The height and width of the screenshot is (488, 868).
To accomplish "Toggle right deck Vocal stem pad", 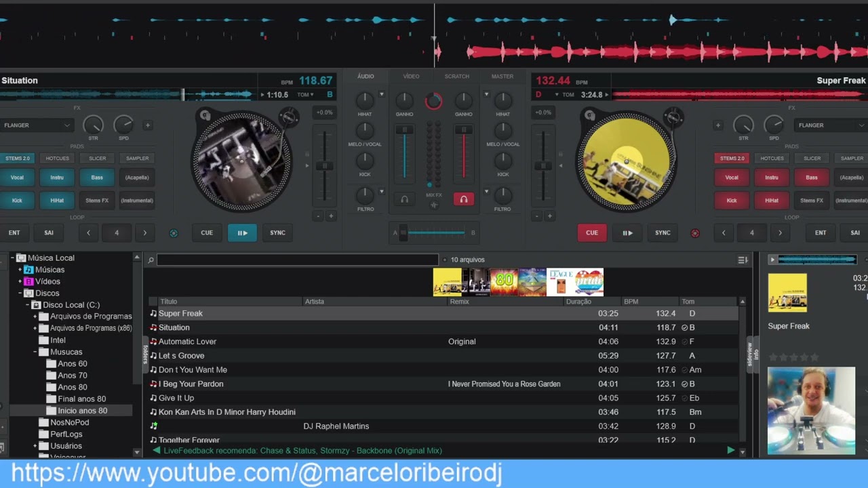I will [x=732, y=178].
